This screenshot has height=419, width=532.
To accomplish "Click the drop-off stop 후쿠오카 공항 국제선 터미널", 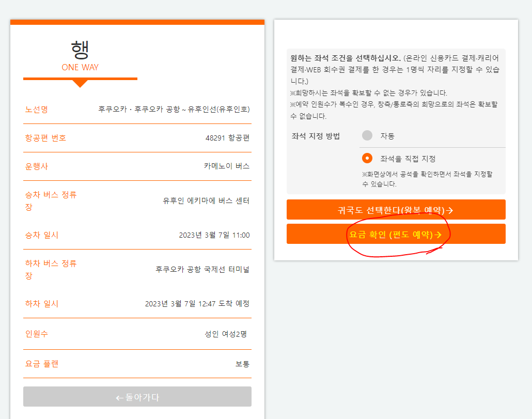I will [x=202, y=269].
